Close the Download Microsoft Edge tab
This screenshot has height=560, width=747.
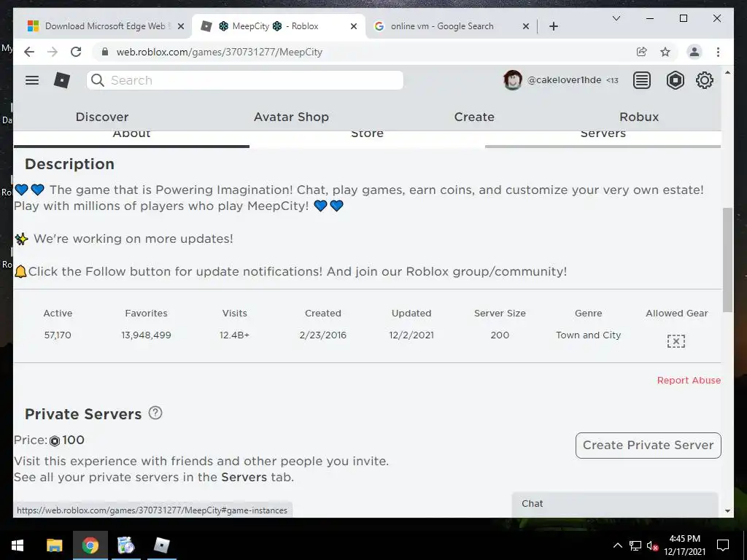click(181, 26)
